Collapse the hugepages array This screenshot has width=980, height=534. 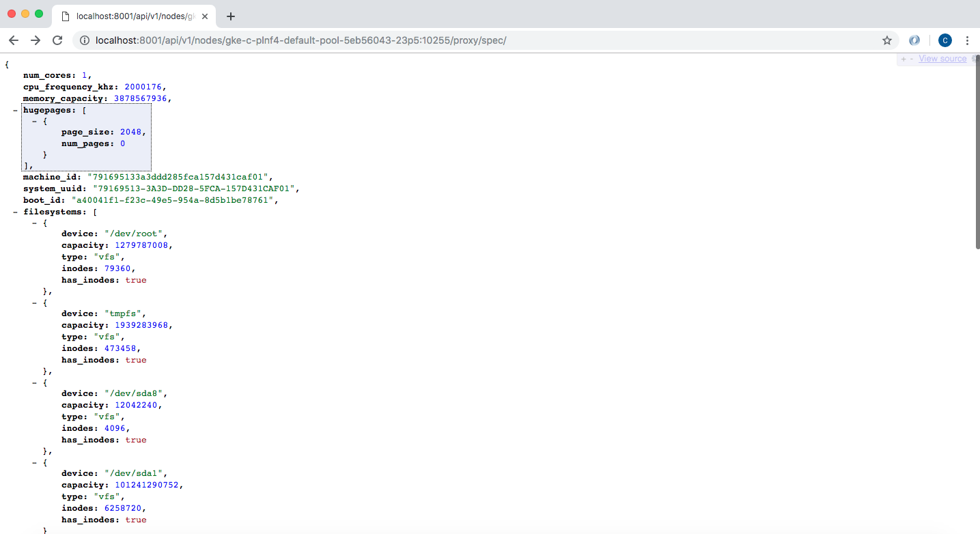pos(15,110)
